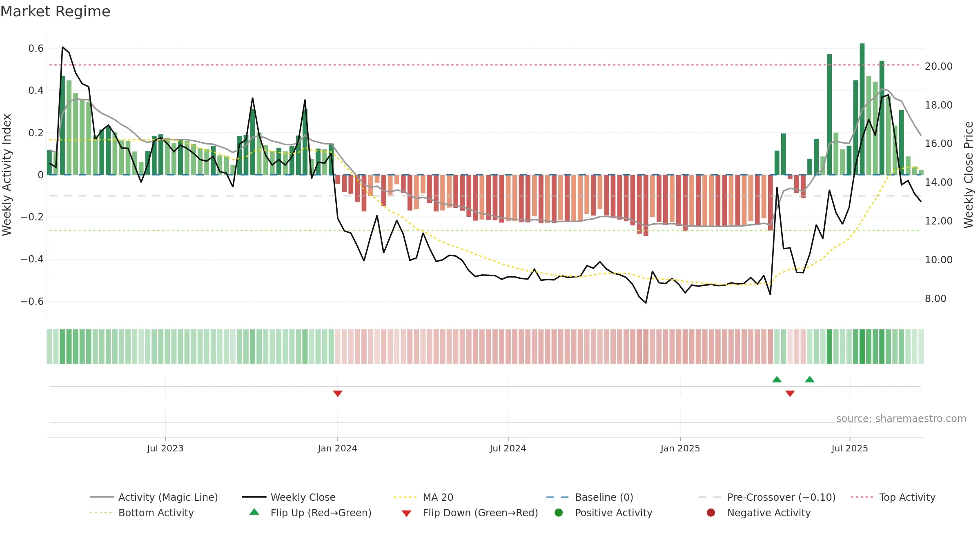The height and width of the screenshot is (551, 980).
Task: Toggle the MA 20 legend entry
Action: click(423, 497)
